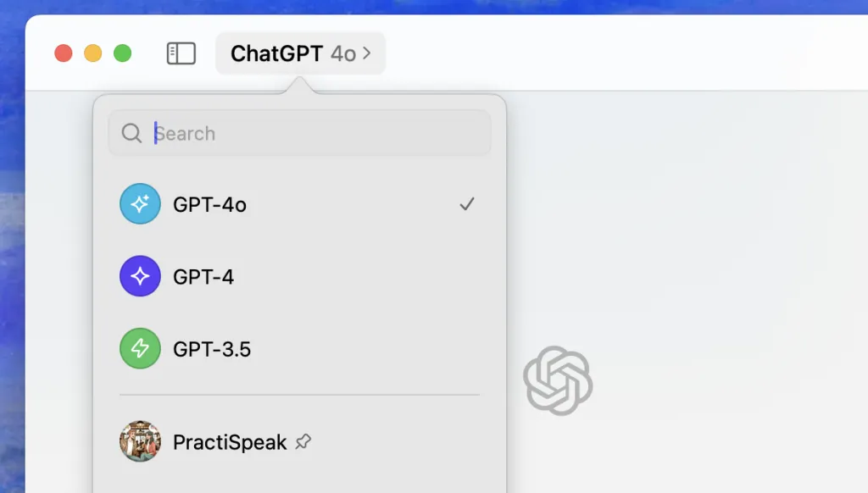Select the GPT-4o model label
The height and width of the screenshot is (493, 868).
pyautogui.click(x=210, y=205)
